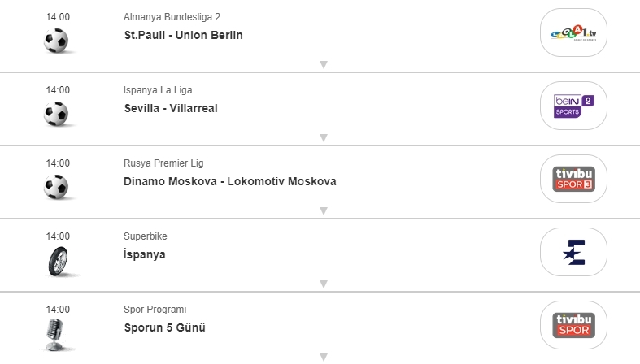Click soccer ball icon beside Dinamo Moskova match
This screenshot has height=364, width=640.
pyautogui.click(x=56, y=186)
